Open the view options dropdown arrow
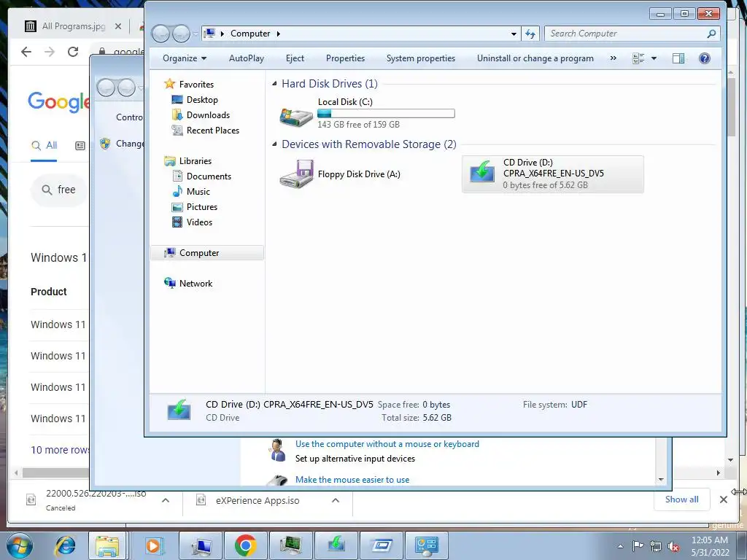747x560 pixels. tap(654, 58)
